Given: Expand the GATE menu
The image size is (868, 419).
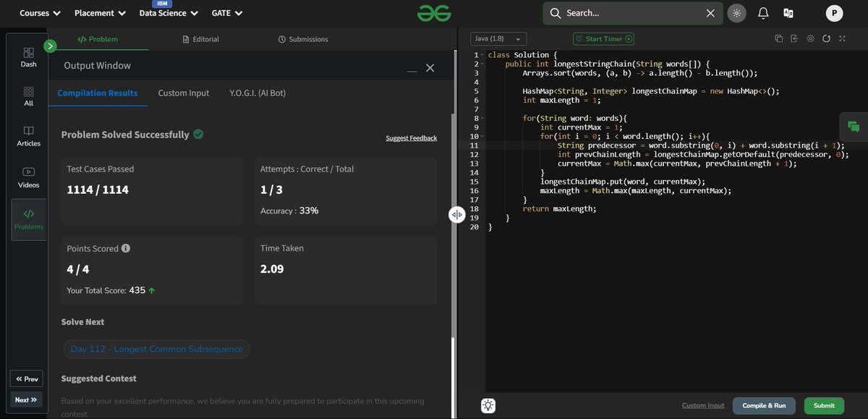Looking at the screenshot, I should 227,13.
